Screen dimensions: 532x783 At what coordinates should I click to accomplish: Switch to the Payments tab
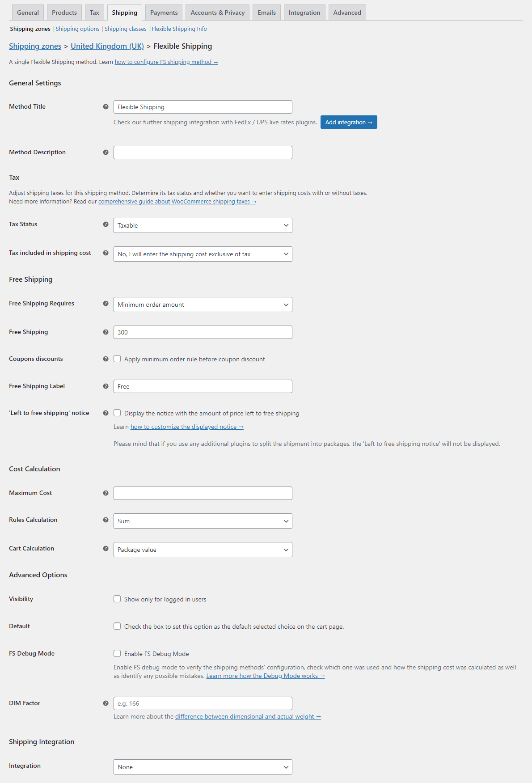pos(163,12)
